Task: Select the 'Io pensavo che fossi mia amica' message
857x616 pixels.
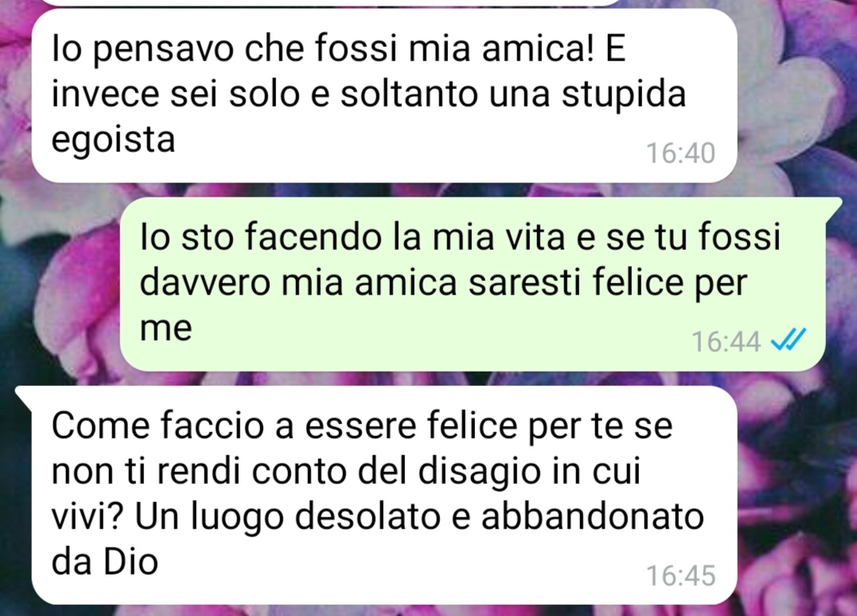Action: click(x=384, y=95)
